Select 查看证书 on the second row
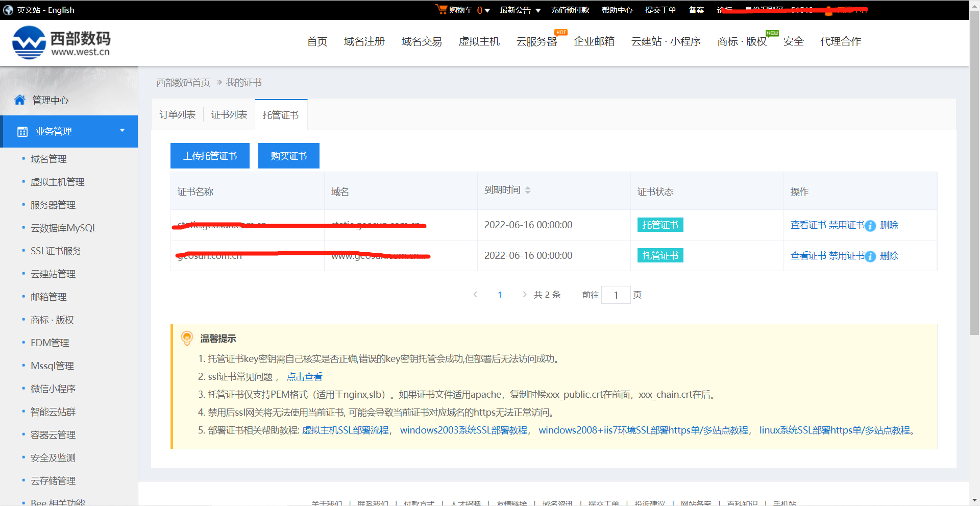 click(x=808, y=255)
